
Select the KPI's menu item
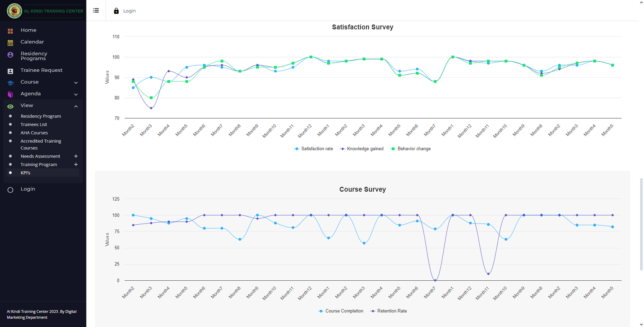tap(25, 173)
